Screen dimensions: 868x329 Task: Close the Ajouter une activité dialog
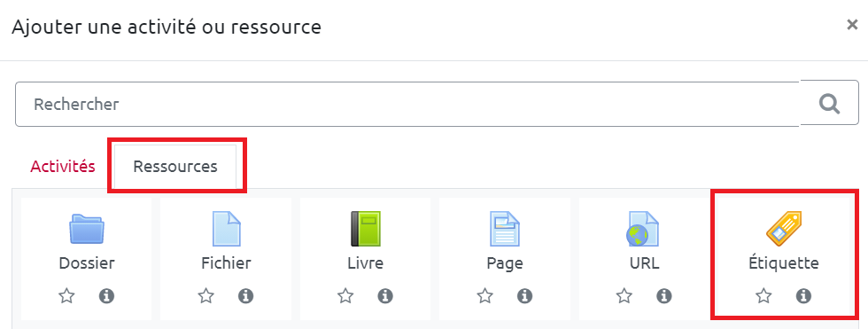click(x=852, y=25)
